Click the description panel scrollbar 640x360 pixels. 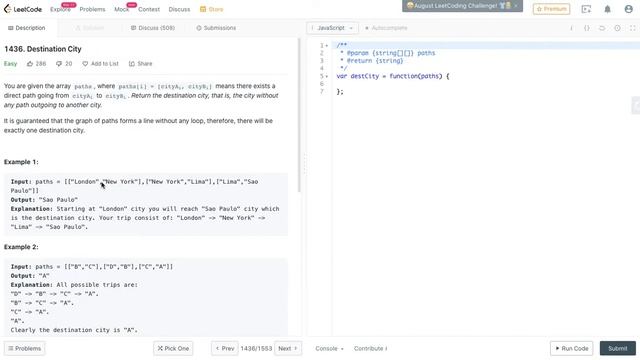click(299, 115)
